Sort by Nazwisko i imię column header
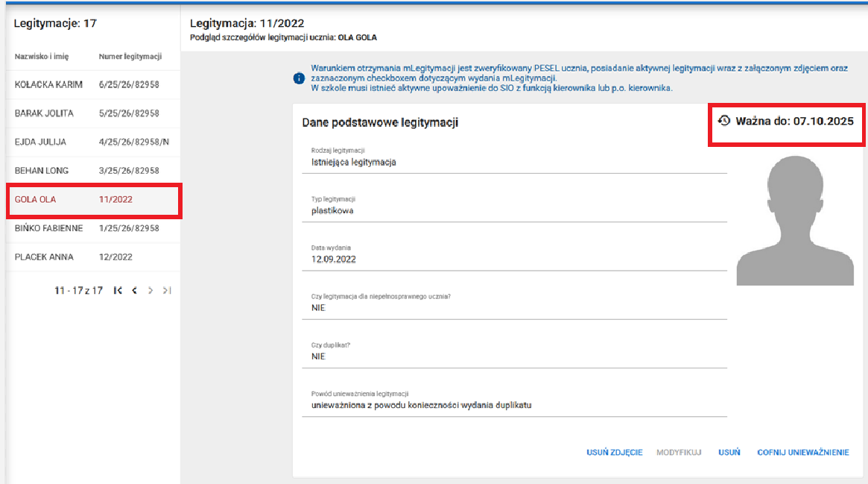Screen dimensions: 868x484 tap(42, 57)
